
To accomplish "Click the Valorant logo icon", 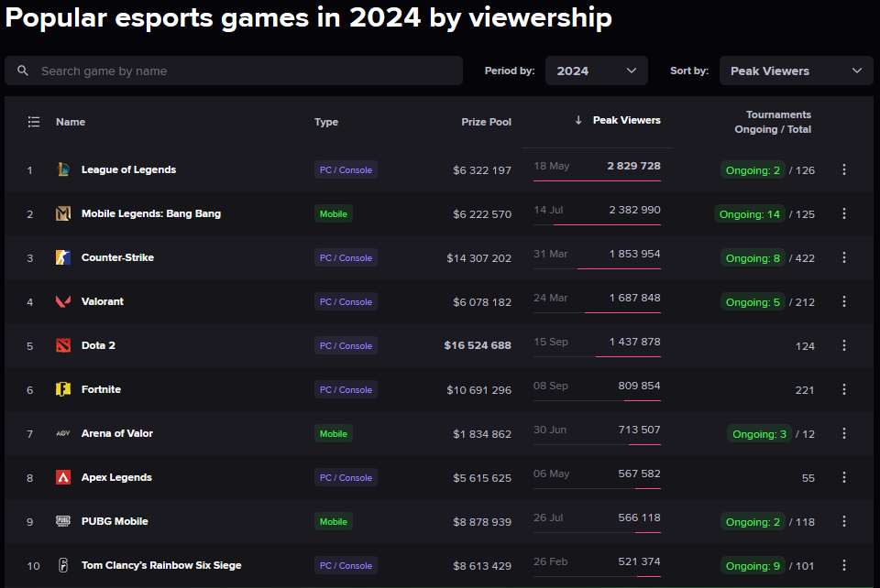I will (x=62, y=301).
